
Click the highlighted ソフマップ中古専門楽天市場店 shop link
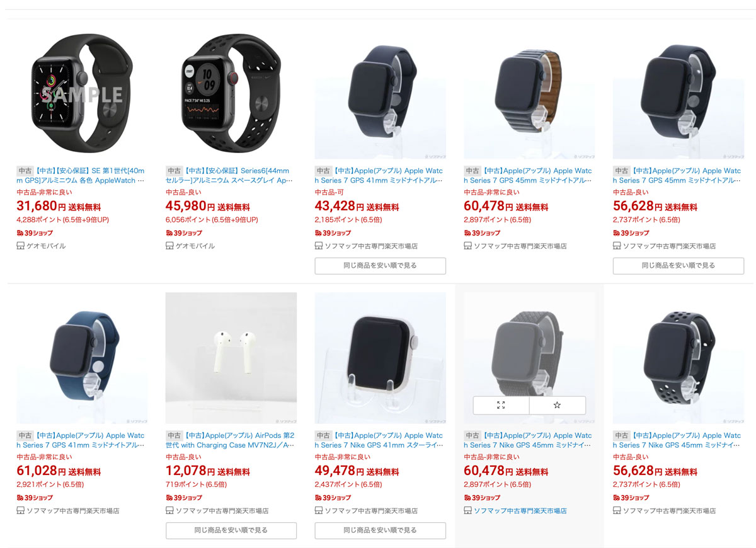coord(520,511)
